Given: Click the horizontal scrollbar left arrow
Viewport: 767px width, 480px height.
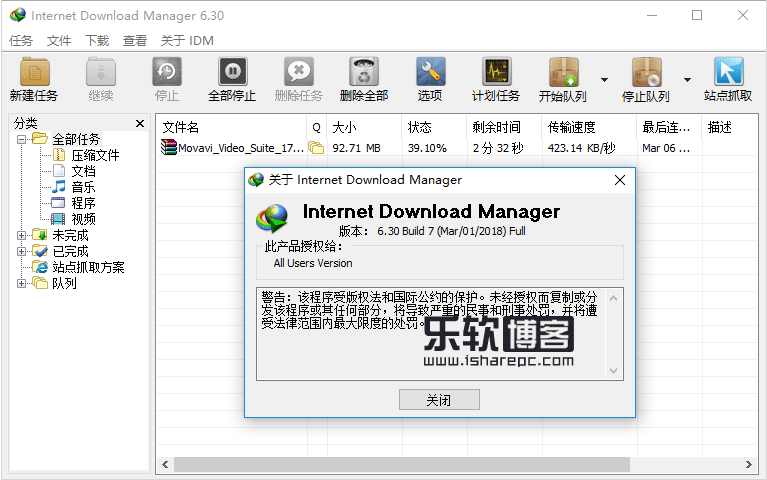Looking at the screenshot, I should click(165, 464).
